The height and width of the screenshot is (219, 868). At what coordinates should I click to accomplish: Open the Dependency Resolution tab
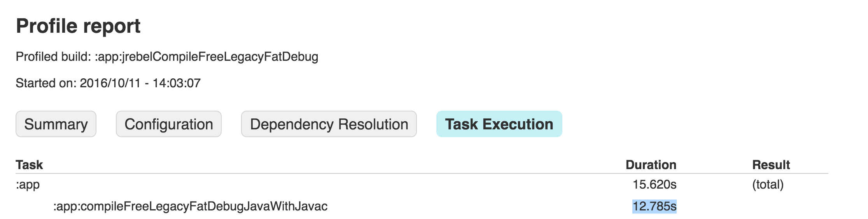click(329, 124)
